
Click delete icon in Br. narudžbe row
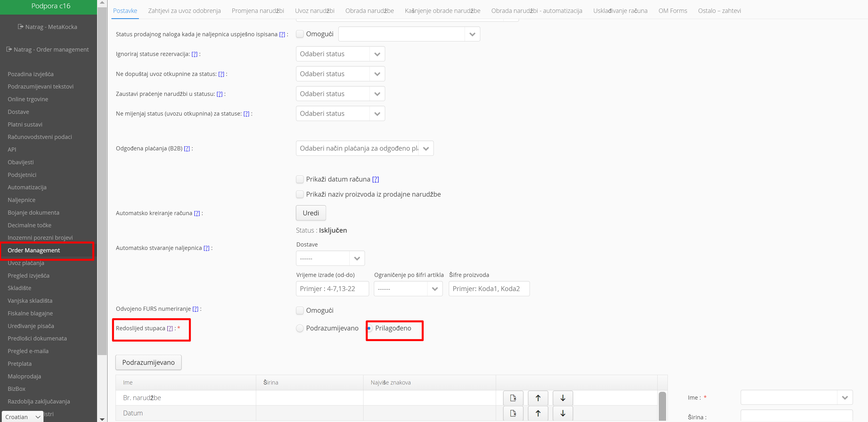pyautogui.click(x=513, y=398)
